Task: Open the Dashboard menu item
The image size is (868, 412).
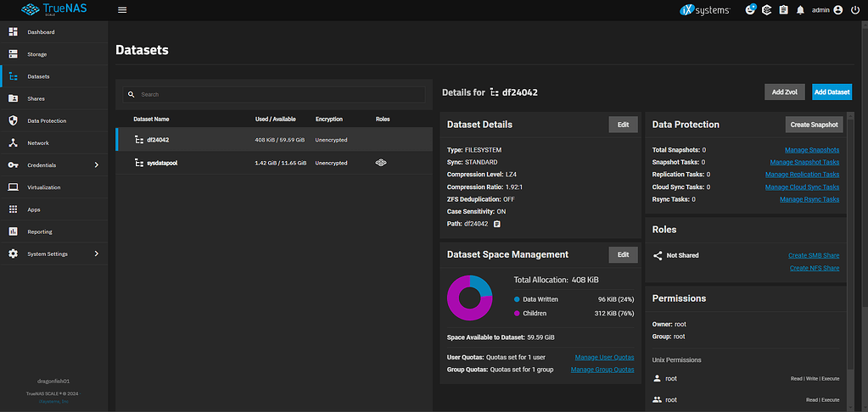Action: (54, 32)
